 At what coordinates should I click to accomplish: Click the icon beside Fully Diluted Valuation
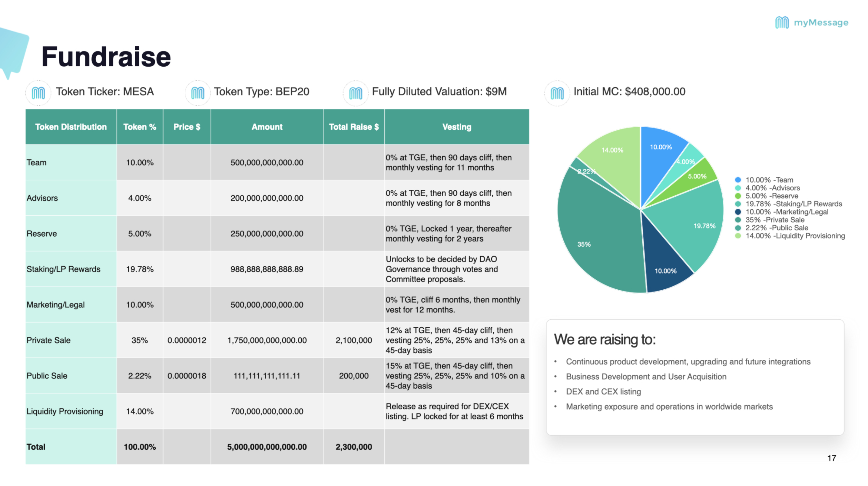pos(356,93)
